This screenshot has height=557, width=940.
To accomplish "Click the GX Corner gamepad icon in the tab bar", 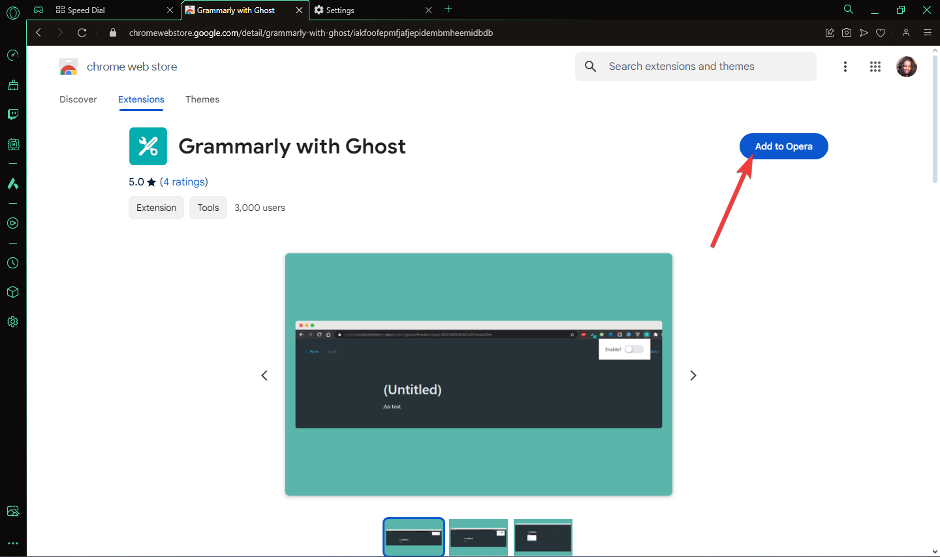I will (38, 10).
